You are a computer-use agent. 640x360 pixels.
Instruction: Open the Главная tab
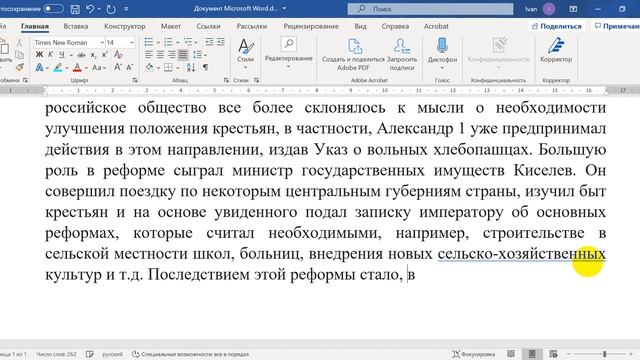(35, 26)
